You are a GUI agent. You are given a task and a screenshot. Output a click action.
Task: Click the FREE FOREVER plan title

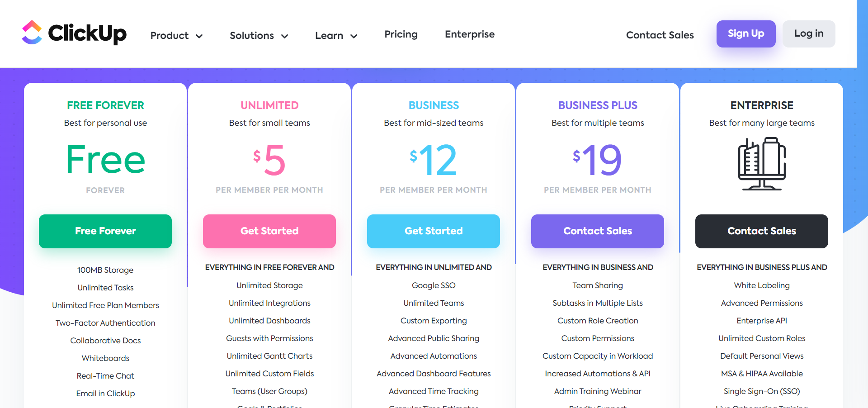pyautogui.click(x=105, y=105)
